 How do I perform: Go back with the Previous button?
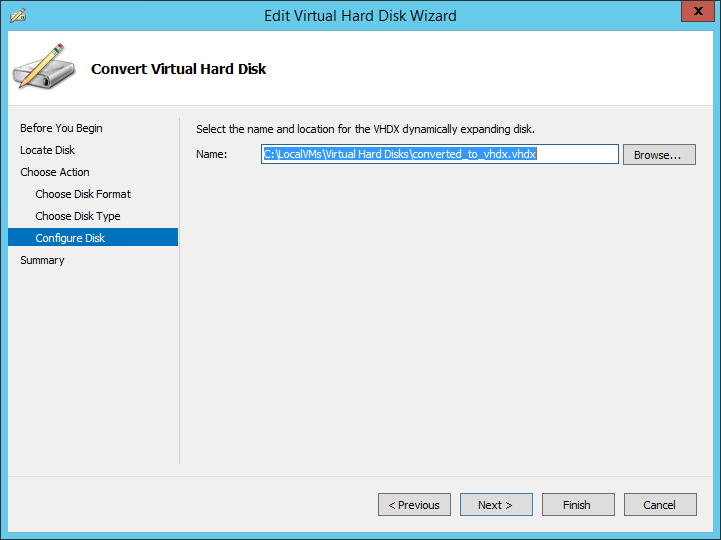coord(414,505)
